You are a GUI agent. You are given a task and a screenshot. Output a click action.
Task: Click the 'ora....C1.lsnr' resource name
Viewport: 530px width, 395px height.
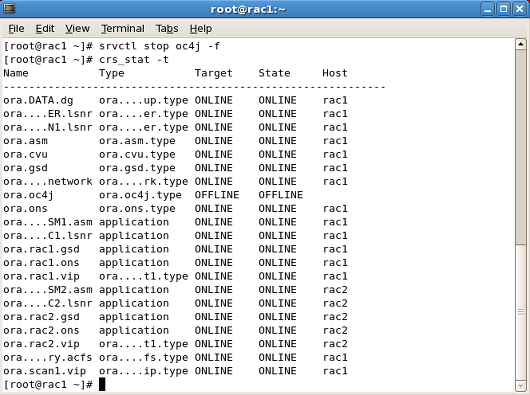(x=48, y=236)
